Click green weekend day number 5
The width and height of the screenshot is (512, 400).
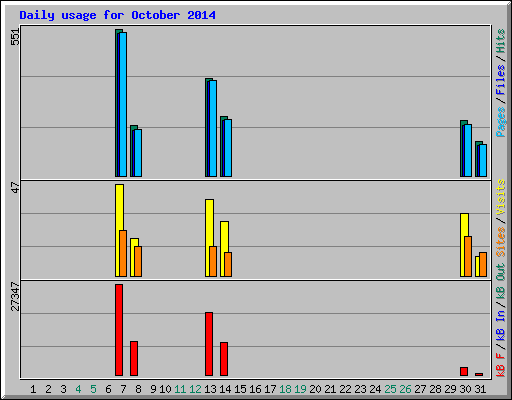(x=93, y=389)
